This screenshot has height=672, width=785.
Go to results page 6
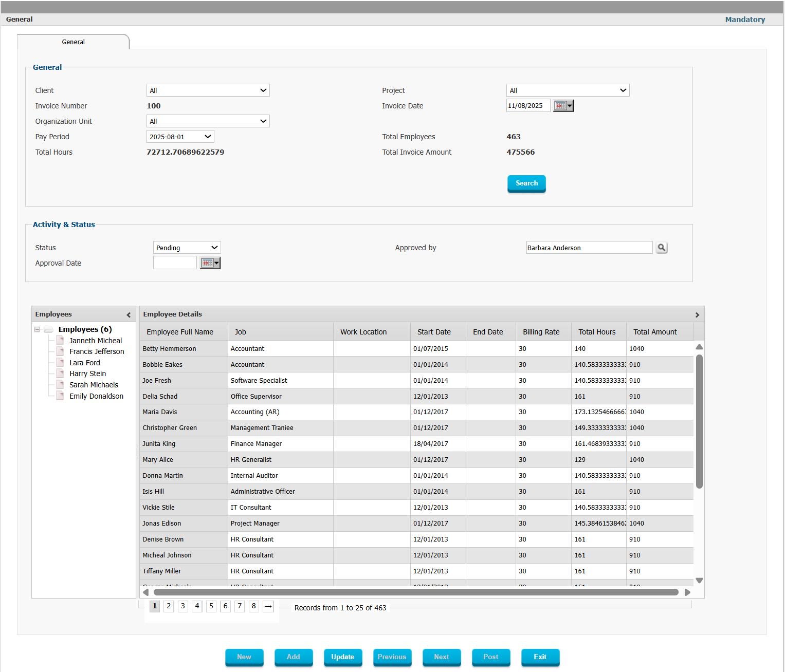(225, 606)
